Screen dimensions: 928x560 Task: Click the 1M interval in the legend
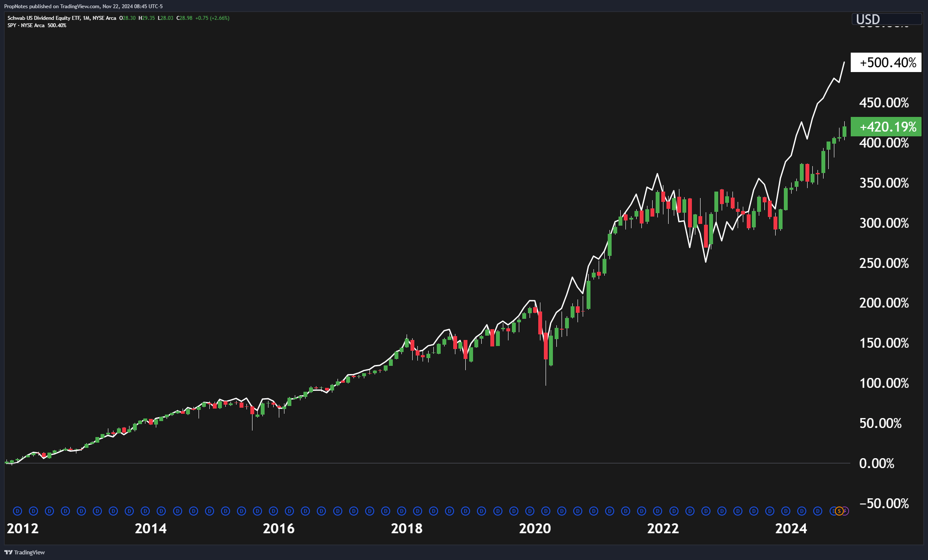(x=86, y=18)
